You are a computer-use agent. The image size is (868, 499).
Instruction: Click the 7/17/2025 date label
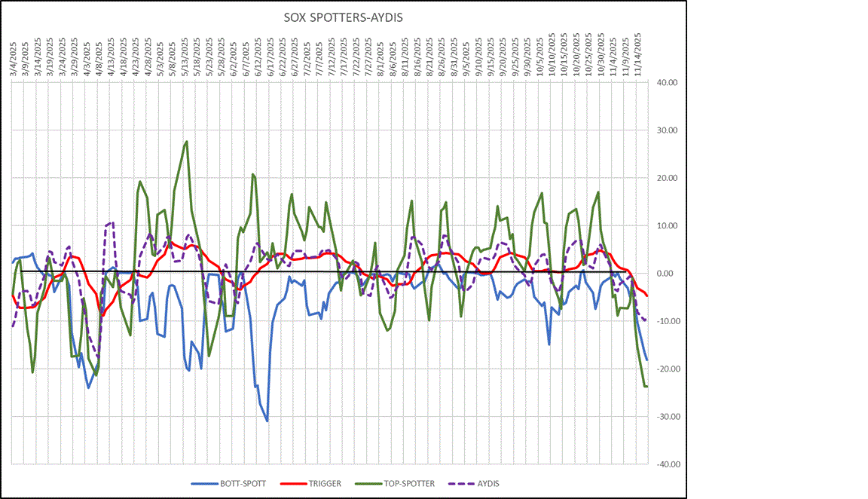click(344, 57)
